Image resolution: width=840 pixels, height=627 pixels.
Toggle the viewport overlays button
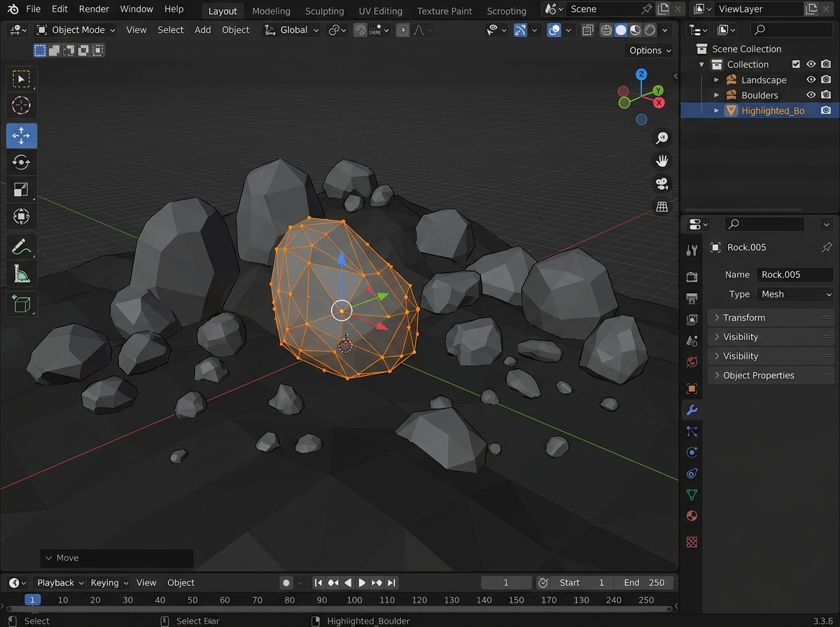click(x=554, y=30)
